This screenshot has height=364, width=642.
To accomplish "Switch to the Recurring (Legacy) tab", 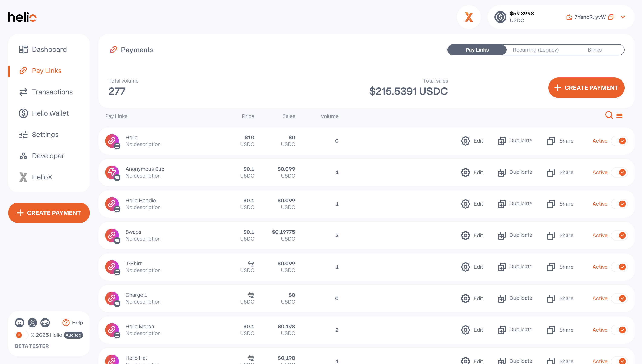I will [536, 50].
